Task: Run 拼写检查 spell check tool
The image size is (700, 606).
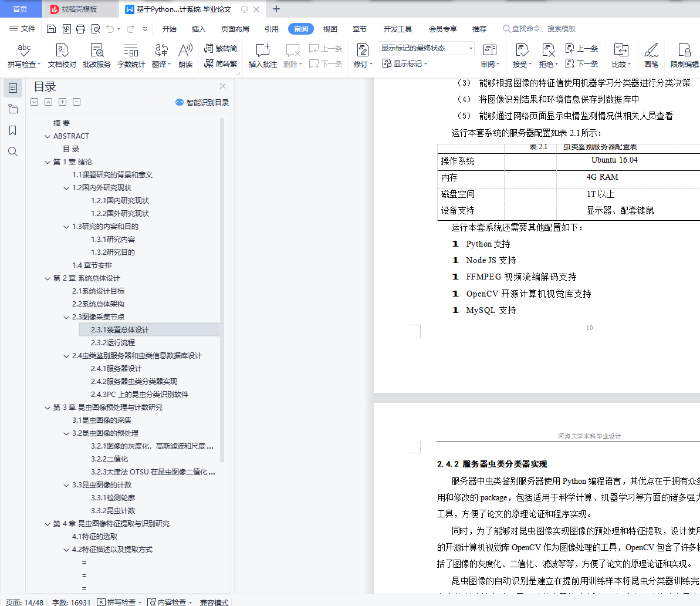Action: pos(24,56)
